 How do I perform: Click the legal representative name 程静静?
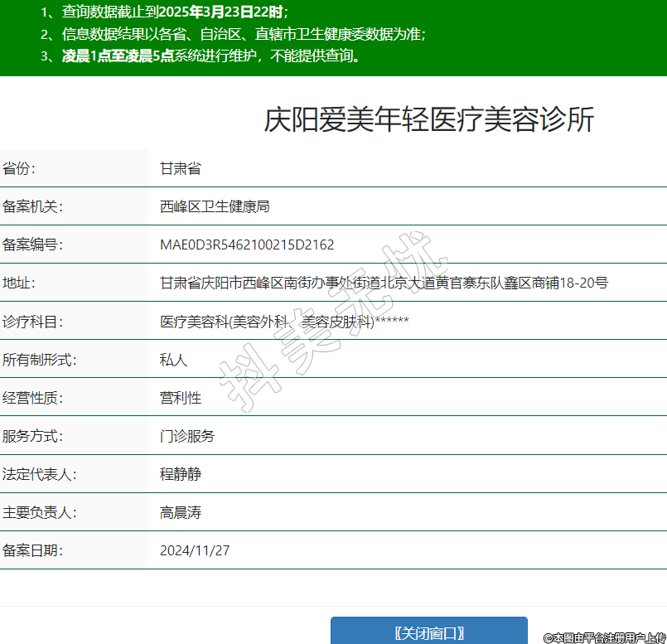point(181,475)
